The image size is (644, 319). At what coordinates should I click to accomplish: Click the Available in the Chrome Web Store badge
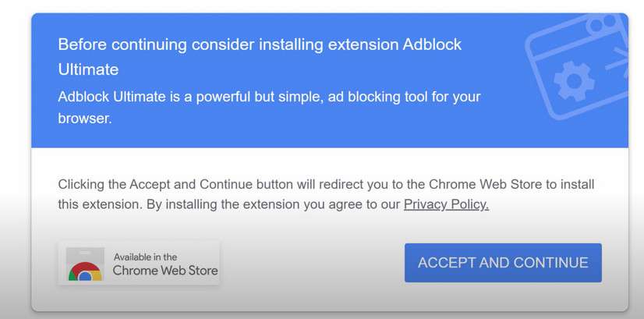(x=139, y=264)
